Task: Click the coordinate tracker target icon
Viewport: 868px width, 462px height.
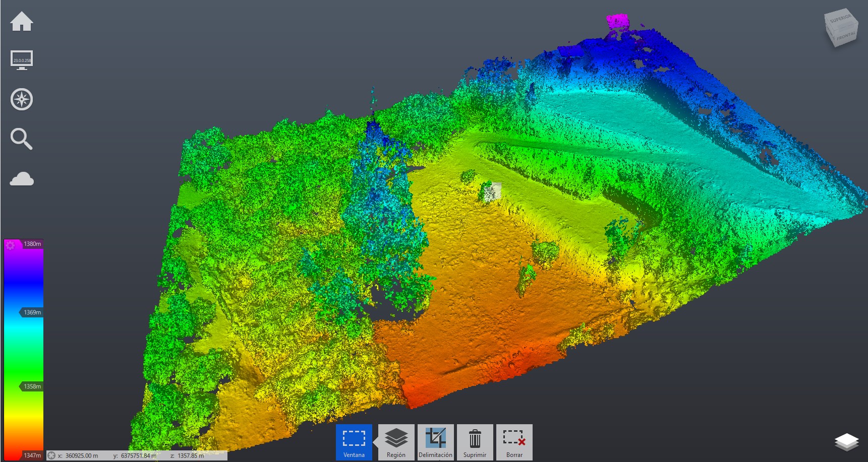Action: 51,455
